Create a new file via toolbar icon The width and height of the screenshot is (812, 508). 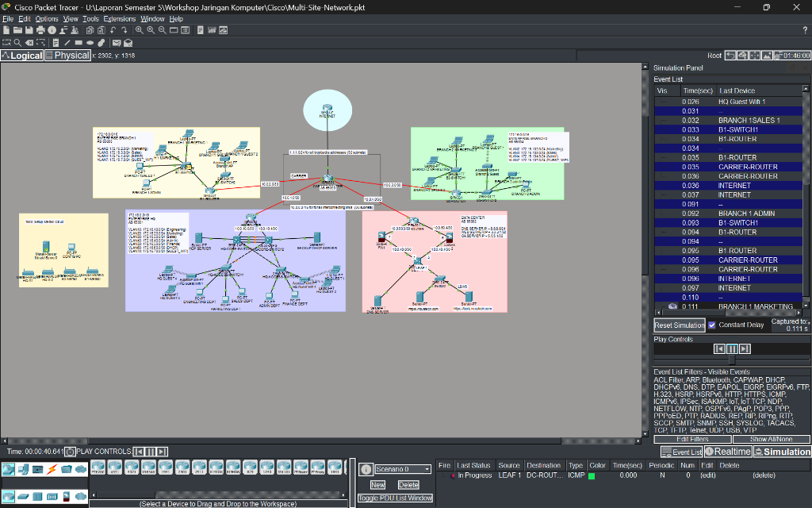point(6,30)
